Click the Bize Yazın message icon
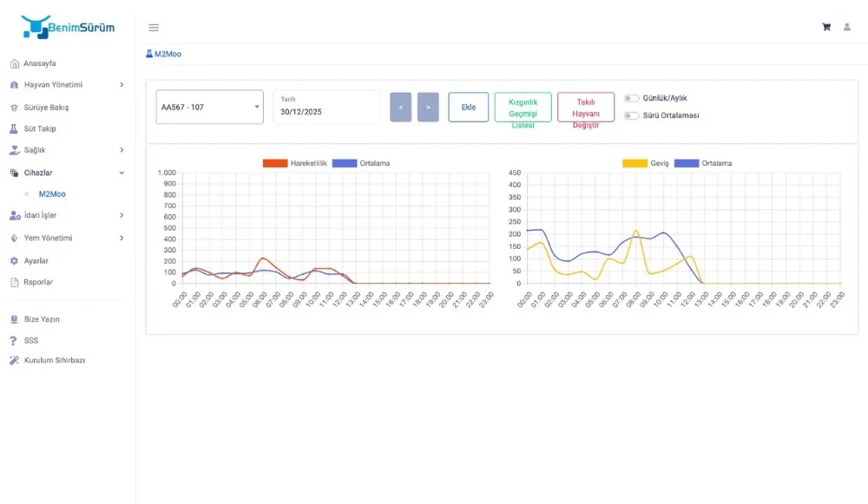The image size is (868, 504). (x=13, y=318)
